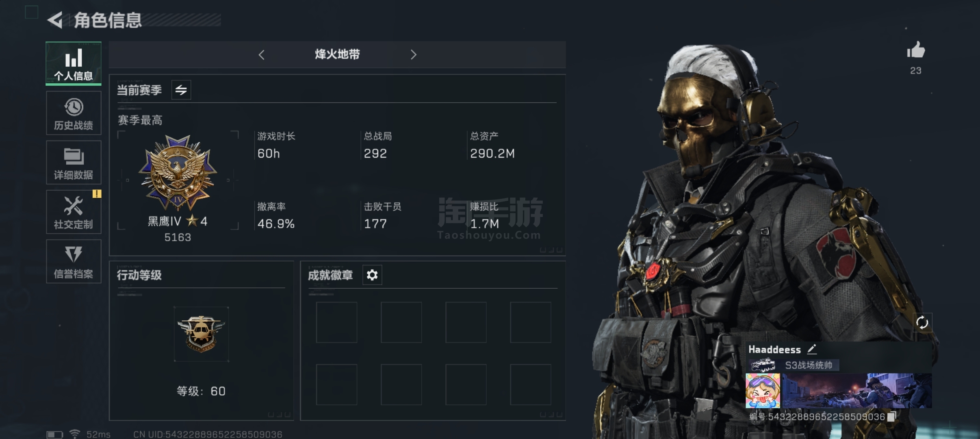This screenshot has width=980, height=439.
Task: Open achievement badge settings gear
Action: [372, 275]
